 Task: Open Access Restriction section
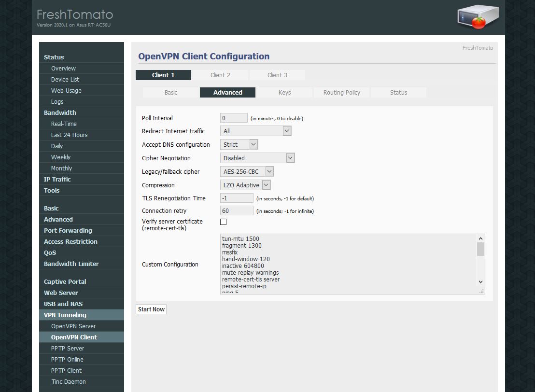(x=82, y=241)
